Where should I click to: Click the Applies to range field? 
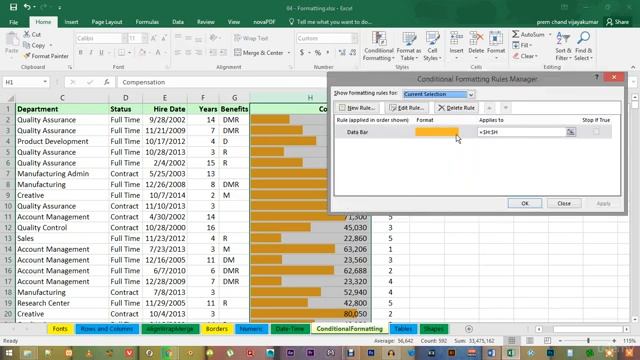[x=522, y=132]
